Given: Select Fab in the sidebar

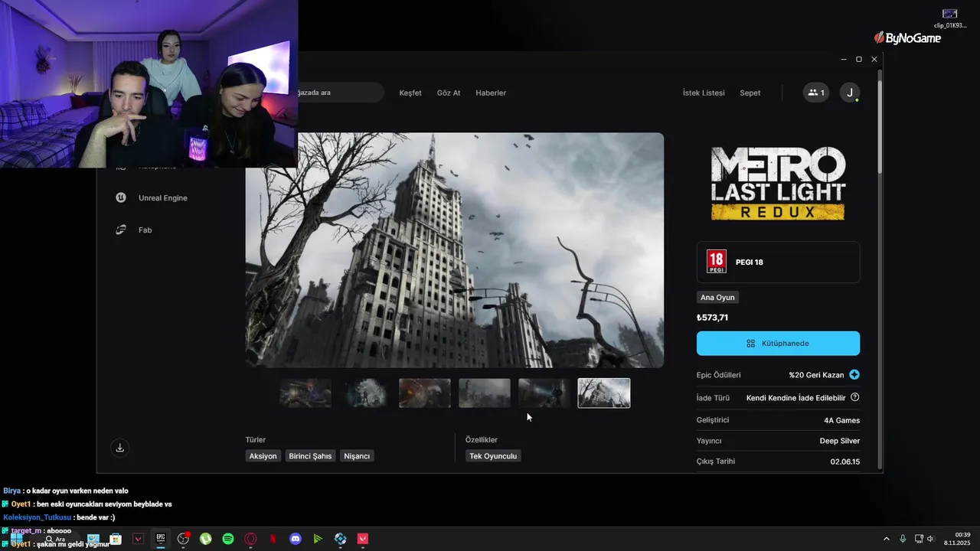Looking at the screenshot, I should 145,230.
